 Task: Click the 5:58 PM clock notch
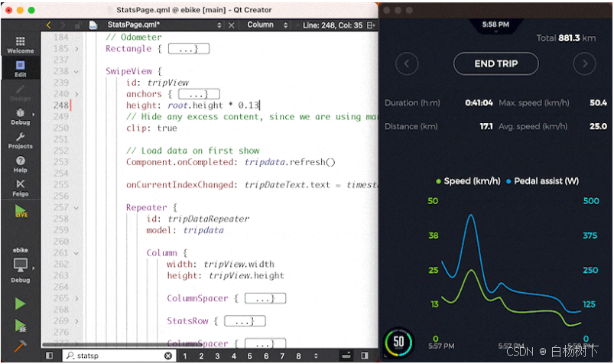coord(495,25)
